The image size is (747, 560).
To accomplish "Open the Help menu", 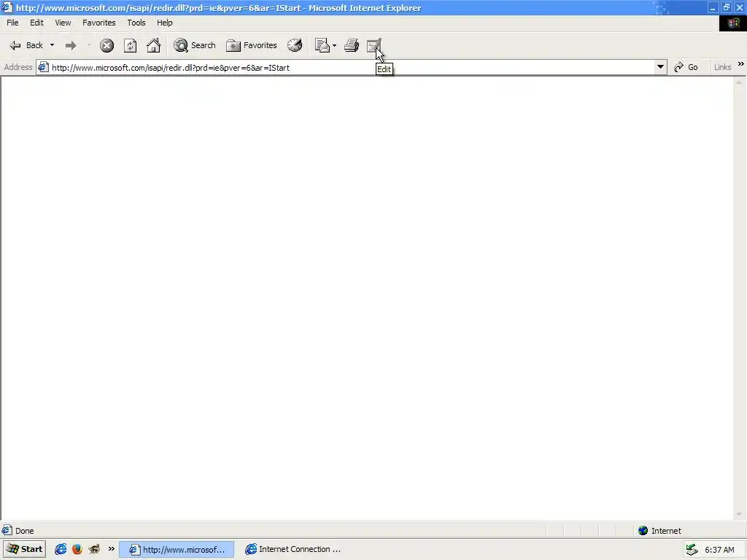I will (x=165, y=23).
